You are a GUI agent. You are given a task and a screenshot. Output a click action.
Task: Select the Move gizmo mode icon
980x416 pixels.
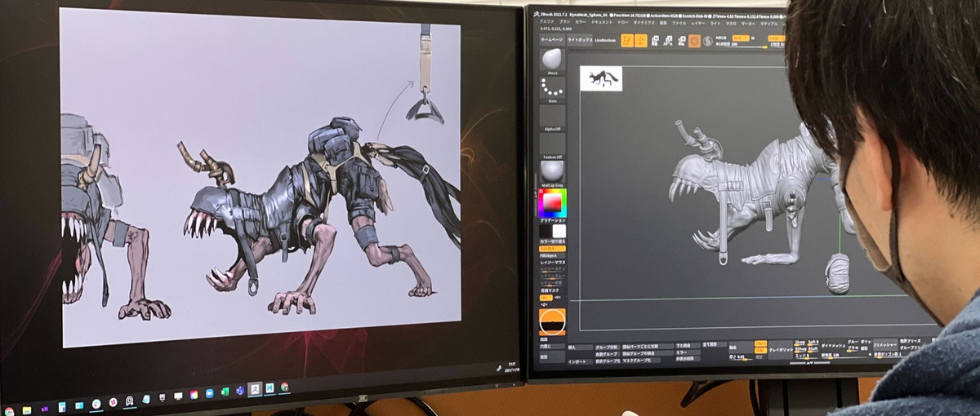tap(656, 41)
